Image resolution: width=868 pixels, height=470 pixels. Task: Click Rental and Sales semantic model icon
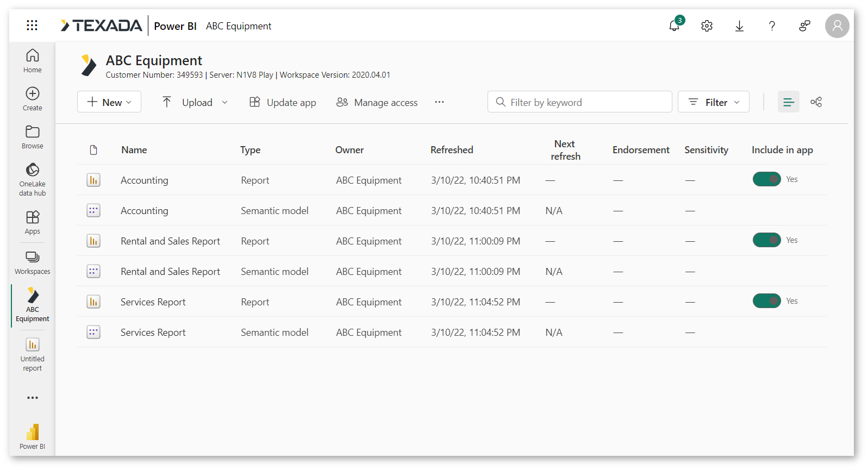coord(93,271)
